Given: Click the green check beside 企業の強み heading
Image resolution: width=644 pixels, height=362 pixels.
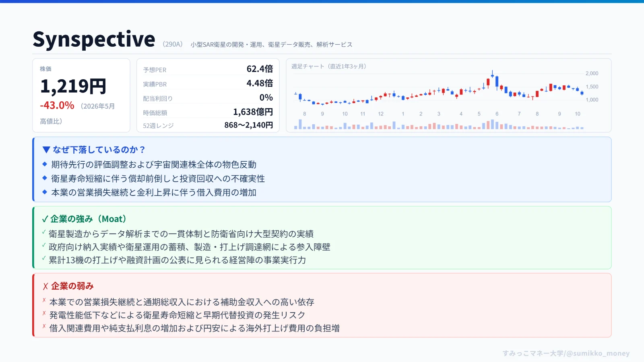Looking at the screenshot, I should tap(45, 219).
